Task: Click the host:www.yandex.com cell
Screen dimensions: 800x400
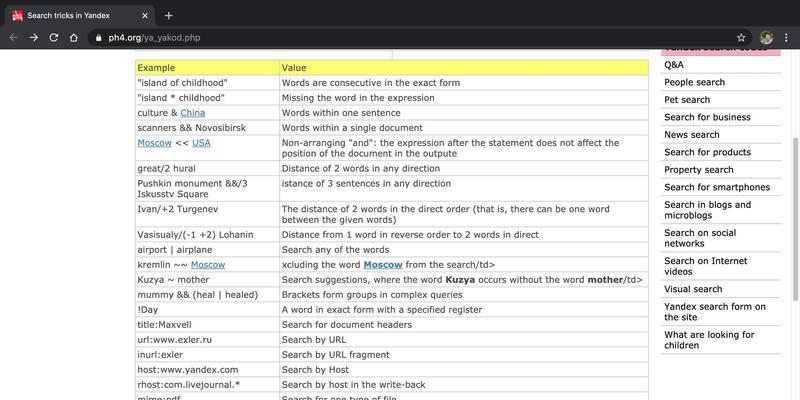Action: [208, 369]
